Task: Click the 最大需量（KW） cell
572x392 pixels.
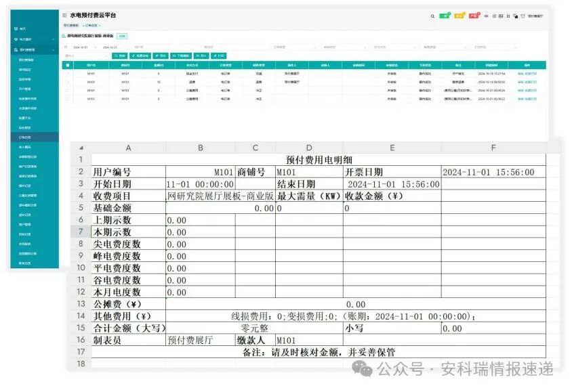Action: click(309, 196)
